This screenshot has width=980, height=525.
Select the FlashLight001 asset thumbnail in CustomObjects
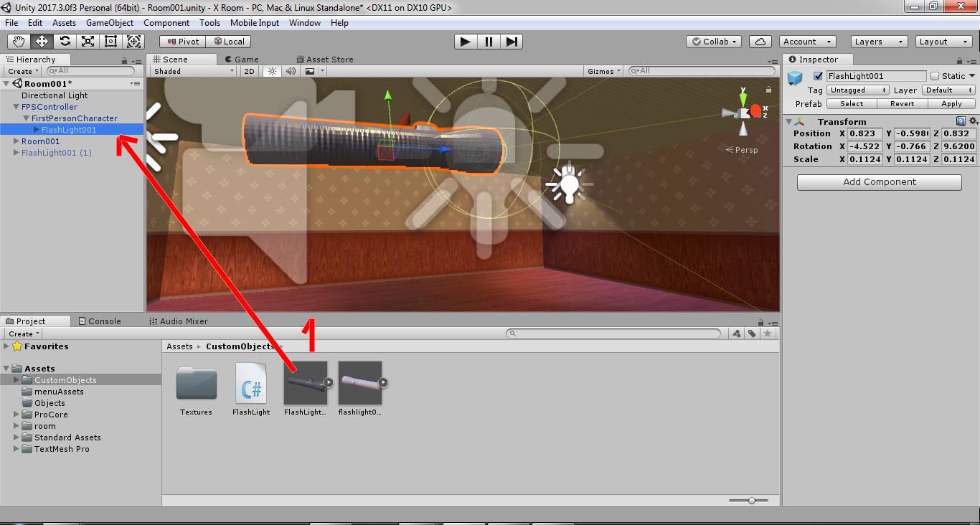(x=306, y=384)
